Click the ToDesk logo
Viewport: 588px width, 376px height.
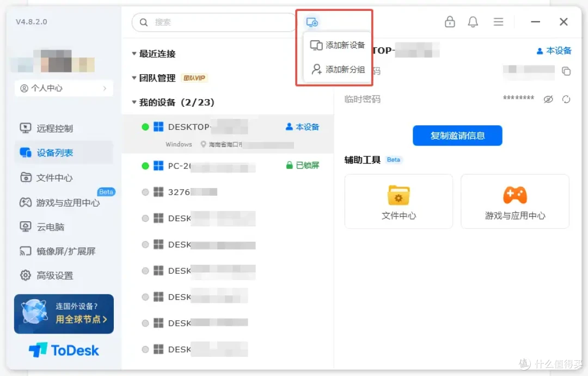[x=64, y=350]
